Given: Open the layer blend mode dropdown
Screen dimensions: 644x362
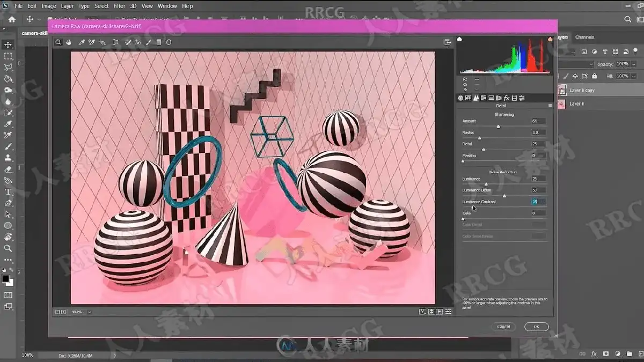Looking at the screenshot, I should click(576, 64).
